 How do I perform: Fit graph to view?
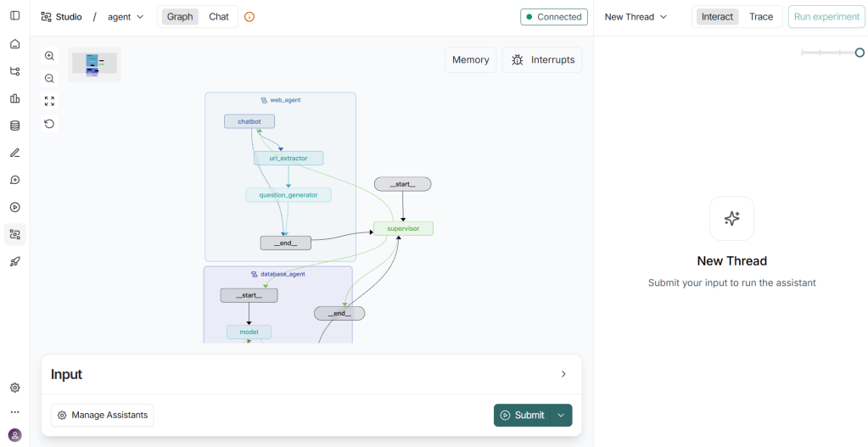point(49,101)
